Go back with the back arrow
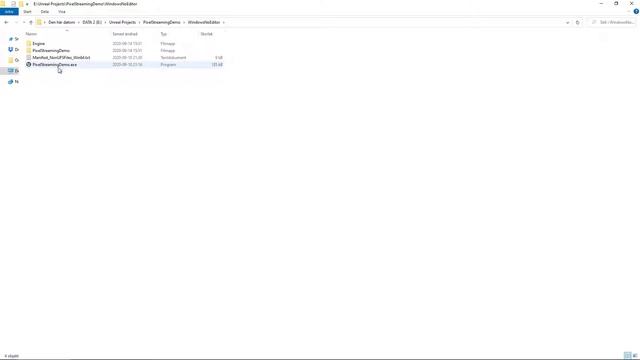The width and height of the screenshot is (640, 360). coord(6,22)
